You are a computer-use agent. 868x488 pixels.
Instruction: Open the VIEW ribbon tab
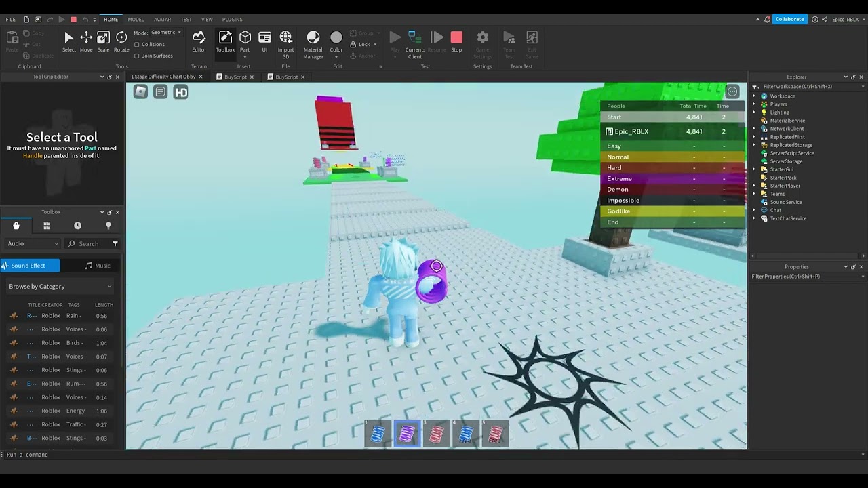pos(207,19)
